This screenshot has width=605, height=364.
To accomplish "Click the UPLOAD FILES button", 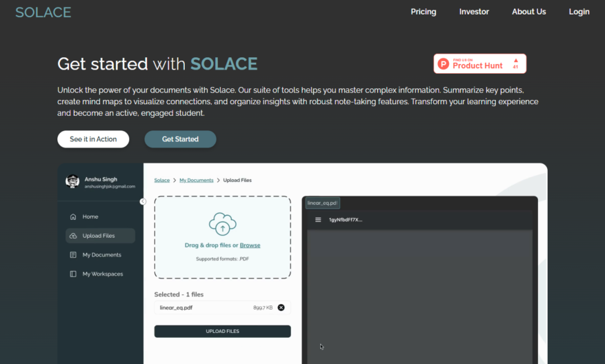I will 223,331.
